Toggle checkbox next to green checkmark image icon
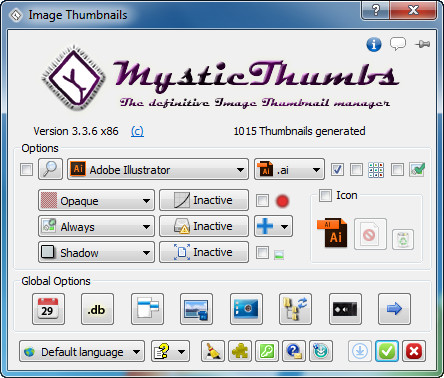This screenshot has height=378, width=444. [397, 169]
